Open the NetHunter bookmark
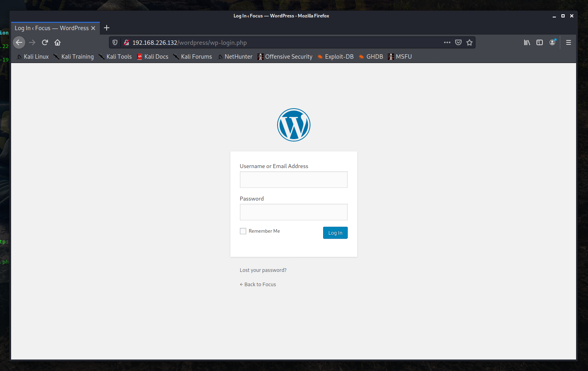The height and width of the screenshot is (371, 588). [235, 57]
